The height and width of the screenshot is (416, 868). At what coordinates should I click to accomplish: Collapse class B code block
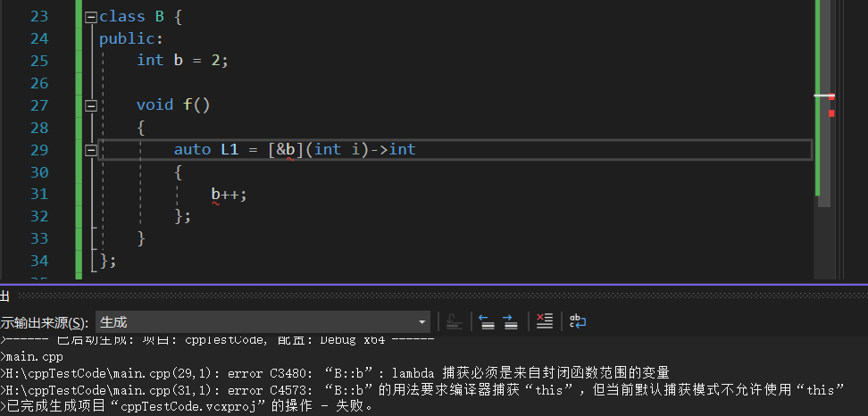click(90, 17)
